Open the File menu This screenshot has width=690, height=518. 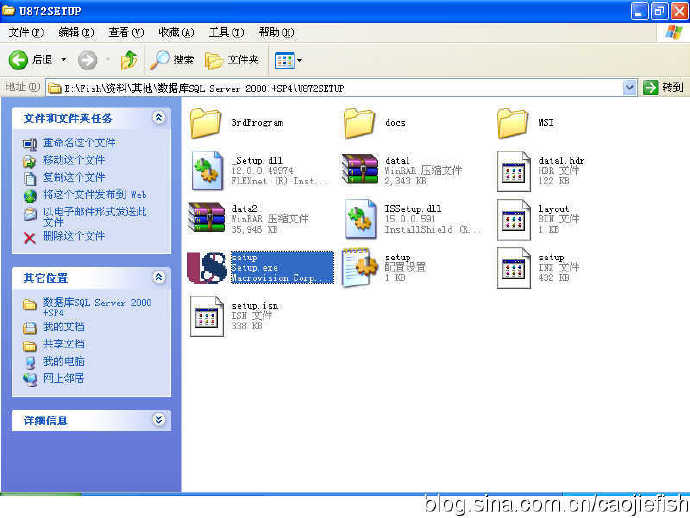tap(26, 32)
